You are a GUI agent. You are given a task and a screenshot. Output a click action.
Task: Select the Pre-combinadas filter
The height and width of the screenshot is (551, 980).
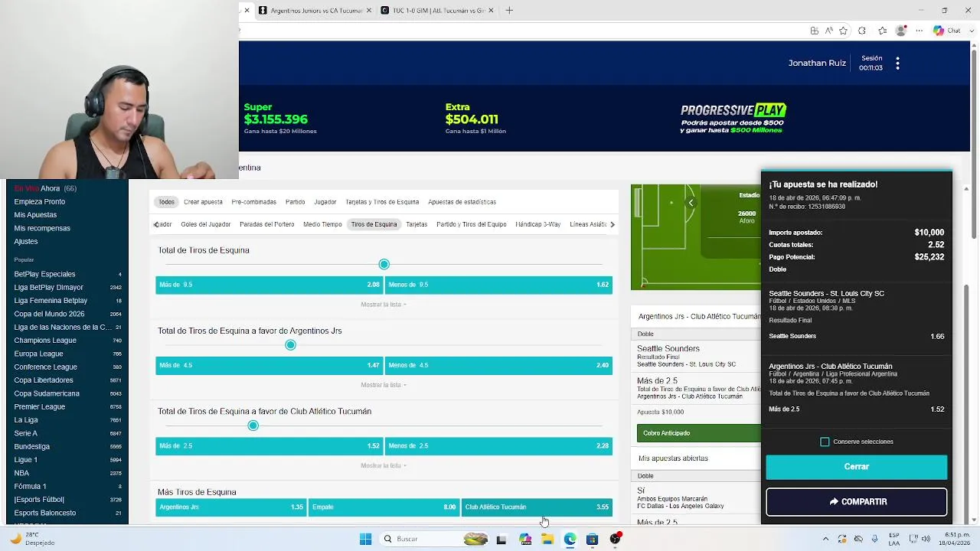[x=253, y=202]
